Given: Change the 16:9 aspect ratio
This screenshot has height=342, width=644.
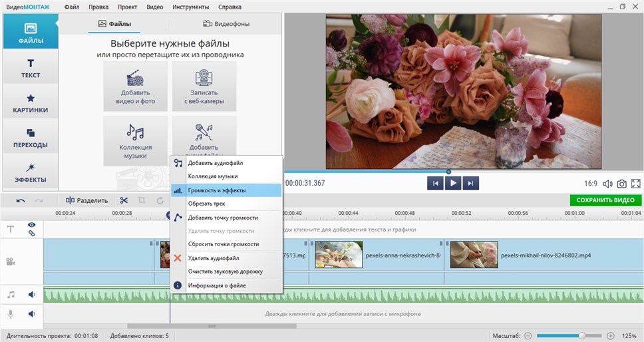Looking at the screenshot, I should coord(591,184).
